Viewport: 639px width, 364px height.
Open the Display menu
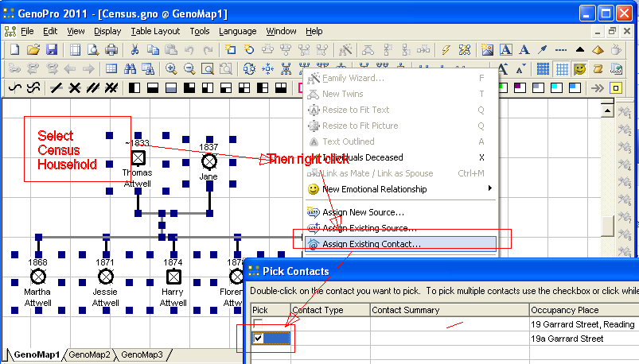coord(107,31)
